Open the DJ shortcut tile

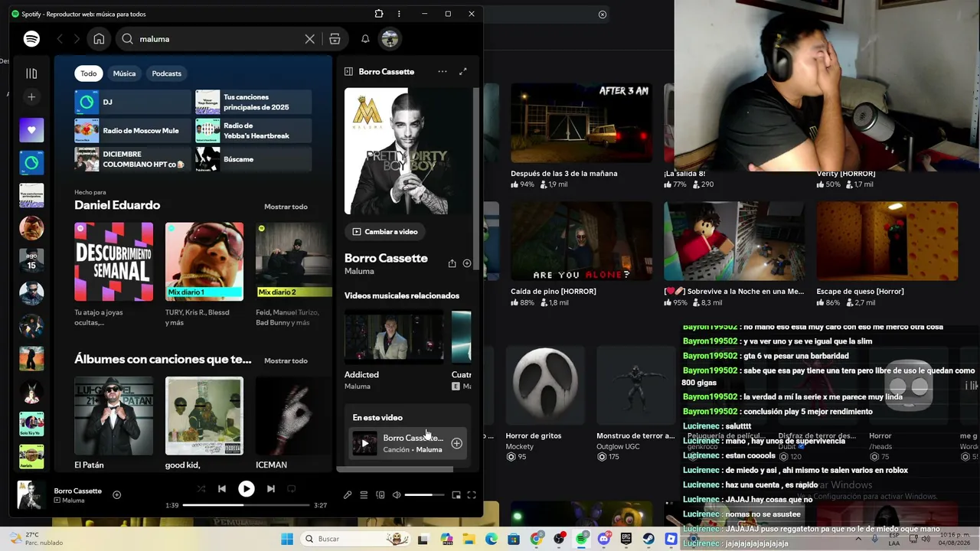(132, 102)
